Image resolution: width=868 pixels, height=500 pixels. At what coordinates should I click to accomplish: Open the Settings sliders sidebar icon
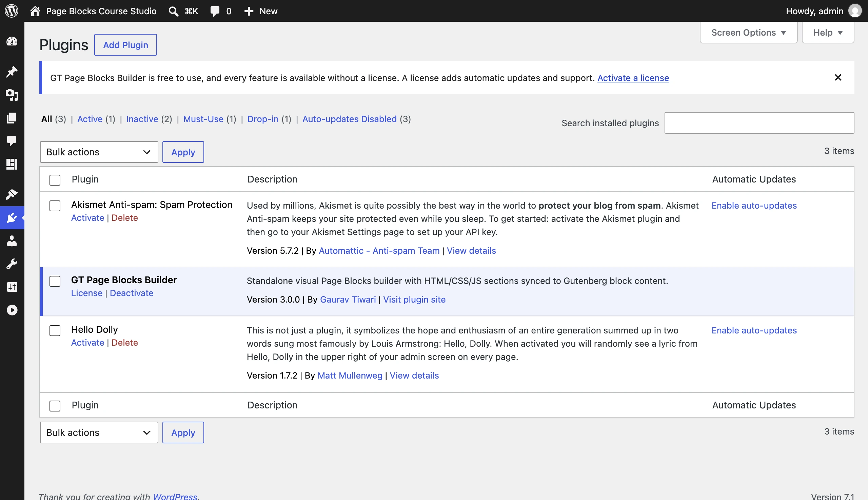12,287
